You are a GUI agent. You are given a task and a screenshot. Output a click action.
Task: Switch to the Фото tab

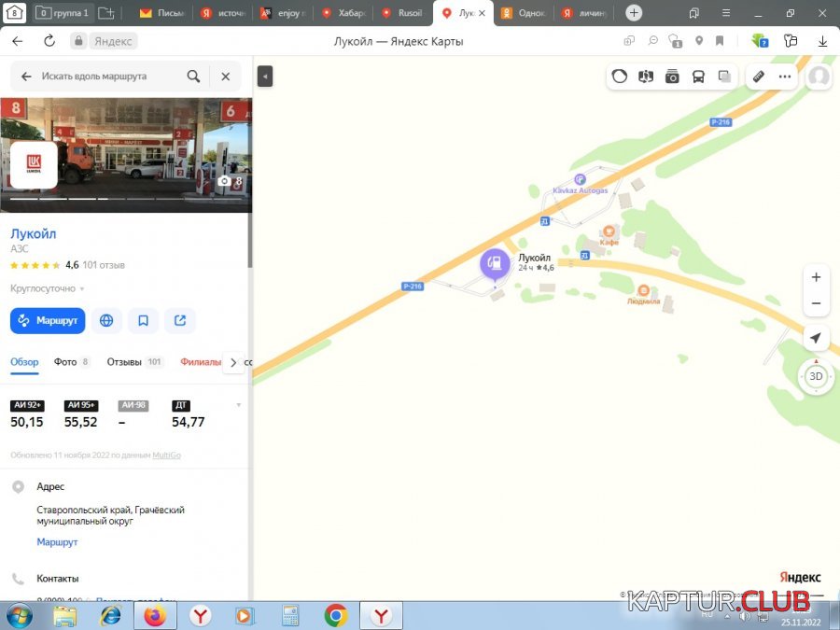pyautogui.click(x=71, y=362)
